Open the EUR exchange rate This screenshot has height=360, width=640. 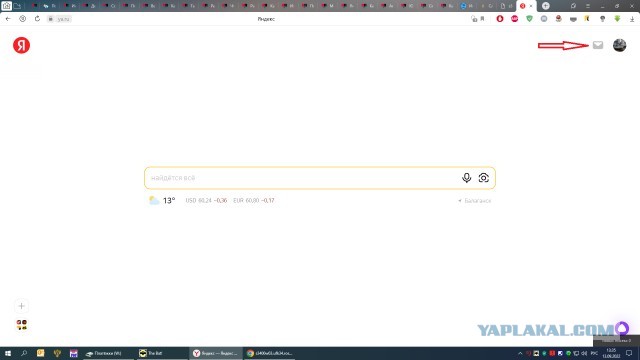point(254,200)
